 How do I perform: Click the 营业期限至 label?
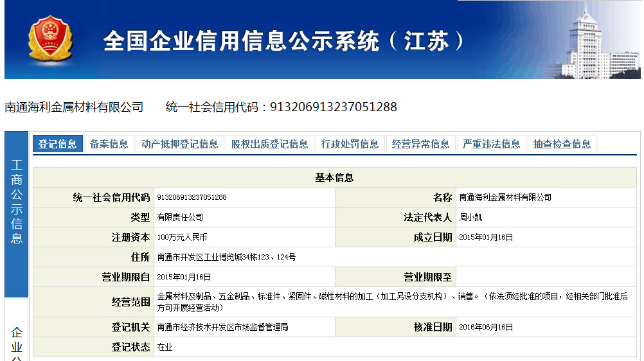coord(427,277)
